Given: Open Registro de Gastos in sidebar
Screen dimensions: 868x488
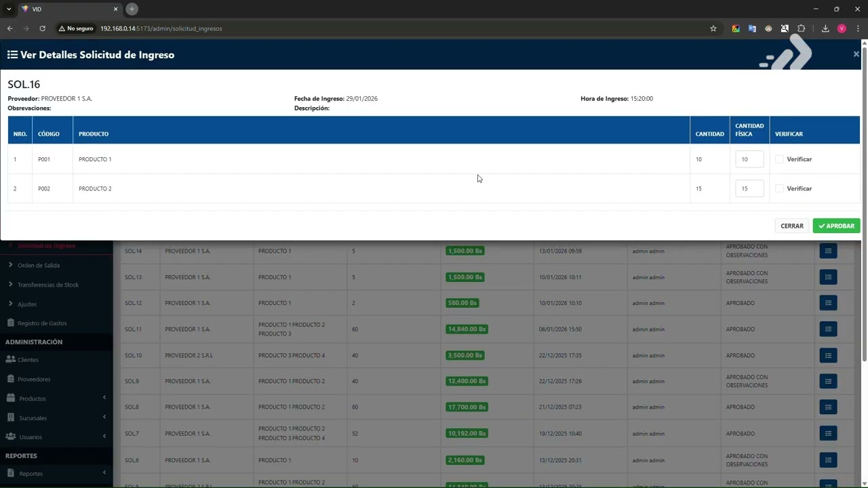Looking at the screenshot, I should 56,323.
